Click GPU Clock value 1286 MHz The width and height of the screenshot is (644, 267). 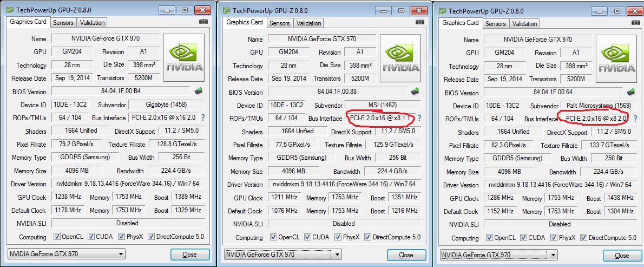[500, 198]
